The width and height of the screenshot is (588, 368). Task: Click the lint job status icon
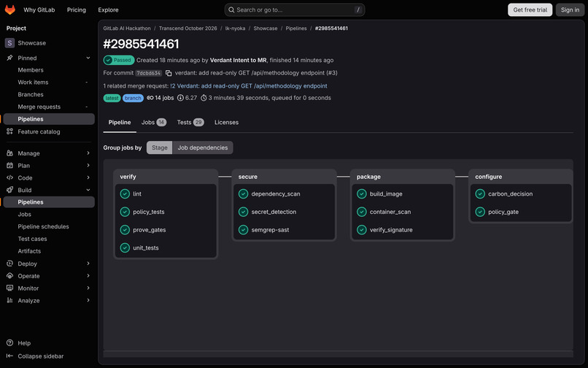pos(125,193)
